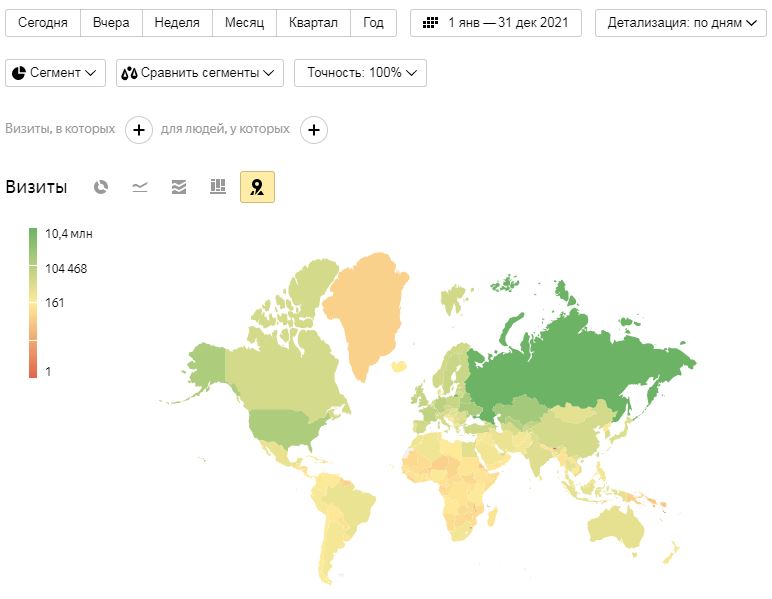
Task: Open the Точность: 100% dropdown
Action: pyautogui.click(x=360, y=73)
